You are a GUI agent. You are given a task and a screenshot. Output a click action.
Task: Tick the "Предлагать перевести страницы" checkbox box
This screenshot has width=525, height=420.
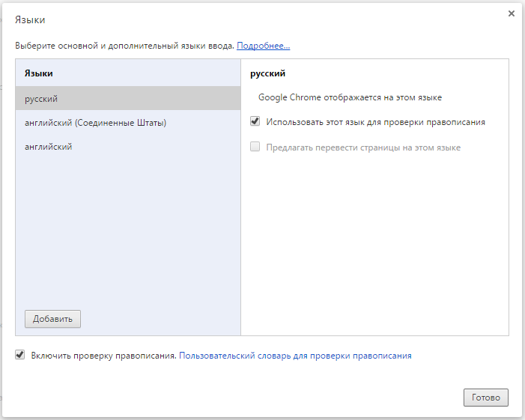pyautogui.click(x=255, y=147)
